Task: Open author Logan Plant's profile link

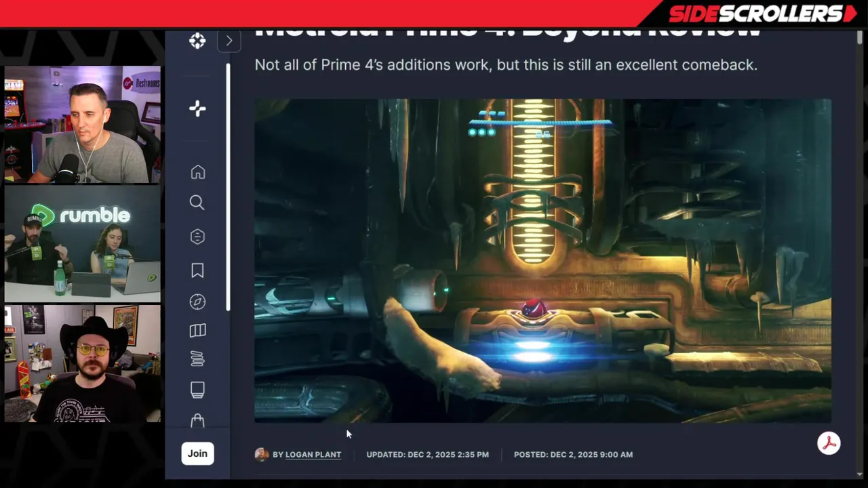Action: pyautogui.click(x=313, y=455)
